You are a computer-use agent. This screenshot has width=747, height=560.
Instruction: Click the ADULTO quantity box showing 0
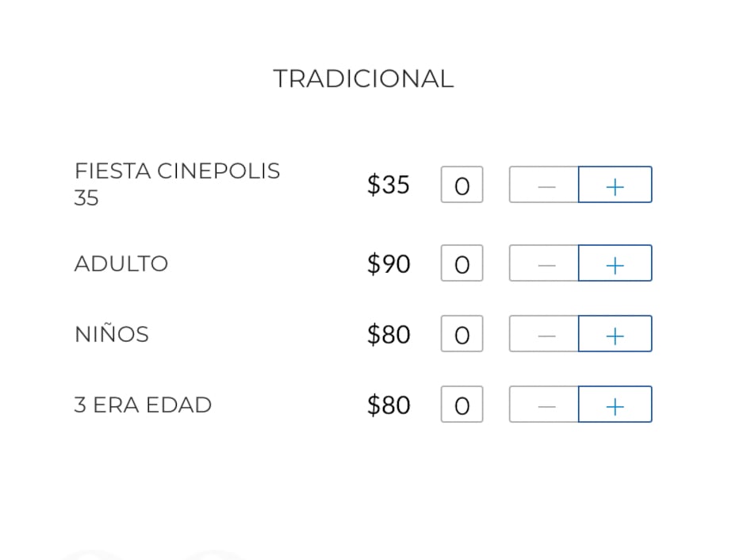[462, 263]
